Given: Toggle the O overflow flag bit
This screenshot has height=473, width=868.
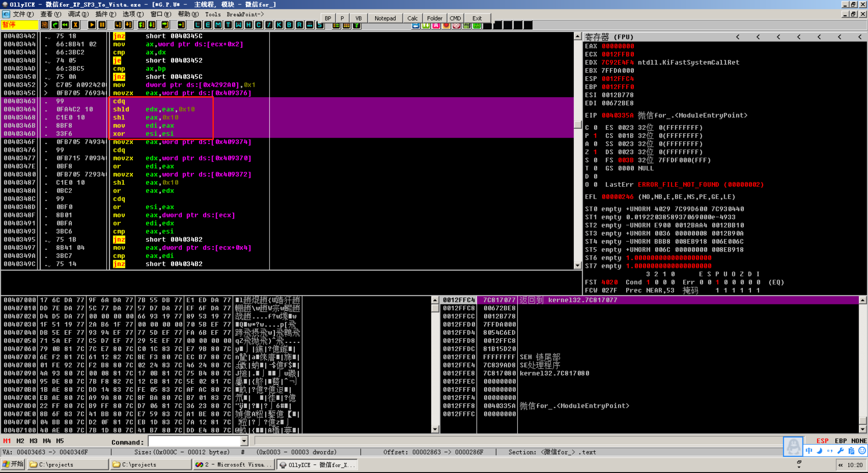Looking at the screenshot, I should pos(595,185).
